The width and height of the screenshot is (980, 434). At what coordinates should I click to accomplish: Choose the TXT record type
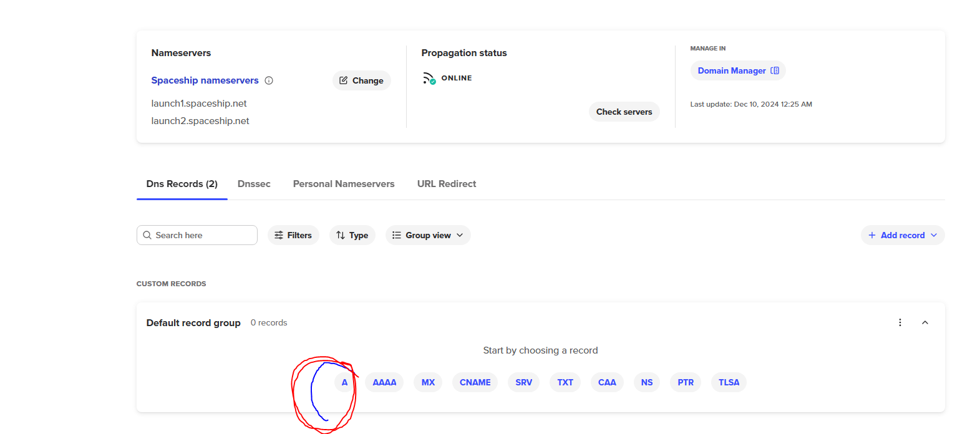coord(565,382)
